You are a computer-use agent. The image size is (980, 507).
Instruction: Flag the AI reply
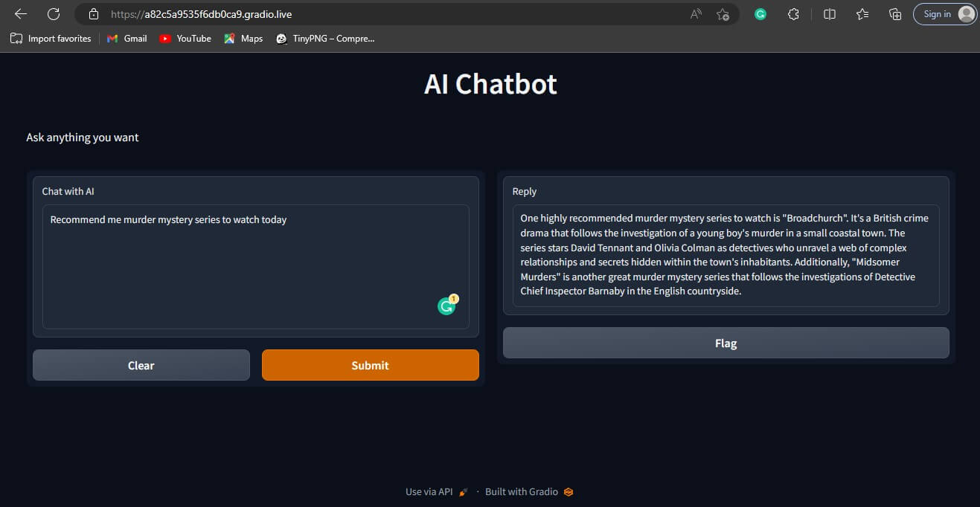726,343
